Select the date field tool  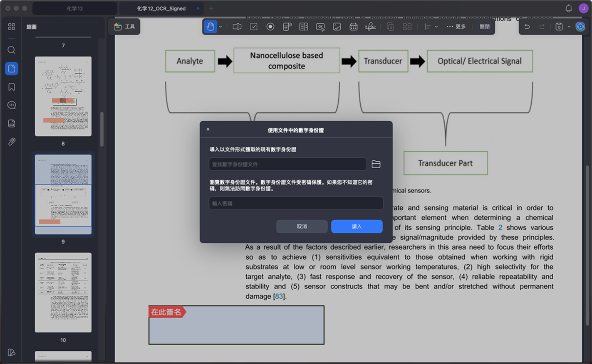[x=354, y=27]
